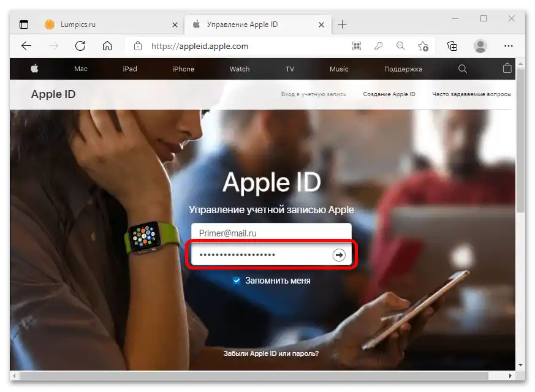
Task: Open browser settings and more menu
Action: (x=509, y=46)
